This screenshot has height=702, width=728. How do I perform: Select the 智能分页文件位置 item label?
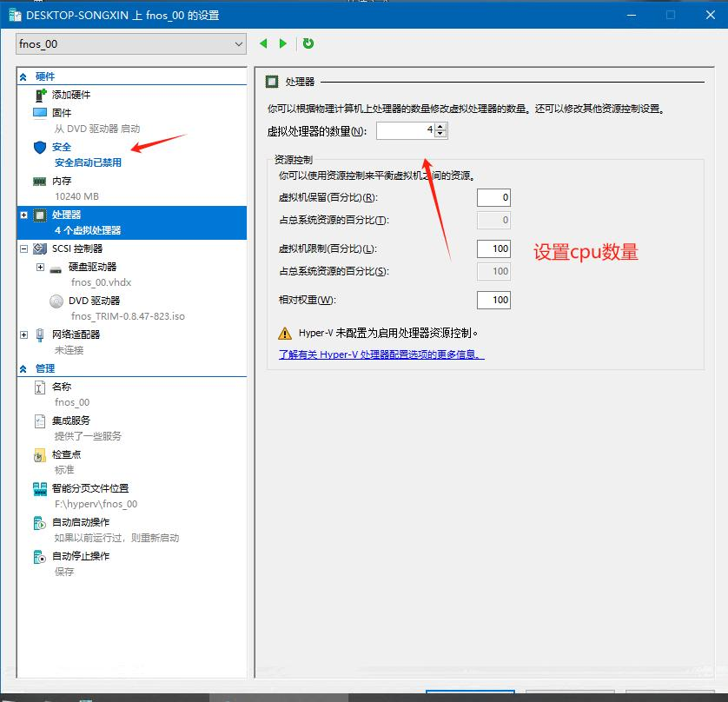pyautogui.click(x=90, y=488)
